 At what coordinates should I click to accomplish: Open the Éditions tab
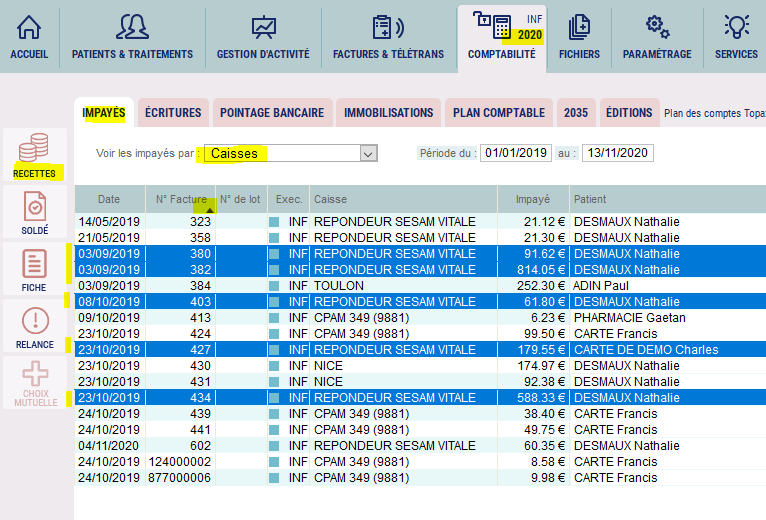tap(629, 113)
